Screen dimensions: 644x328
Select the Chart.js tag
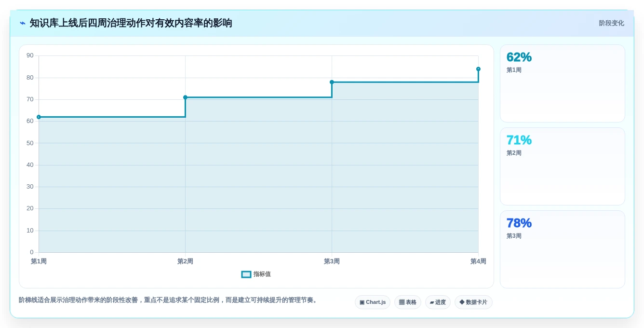click(x=373, y=302)
